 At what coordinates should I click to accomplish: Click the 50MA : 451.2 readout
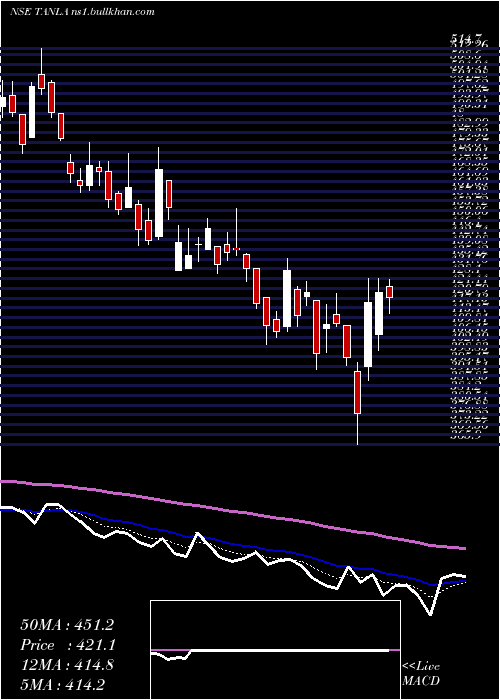click(x=66, y=625)
